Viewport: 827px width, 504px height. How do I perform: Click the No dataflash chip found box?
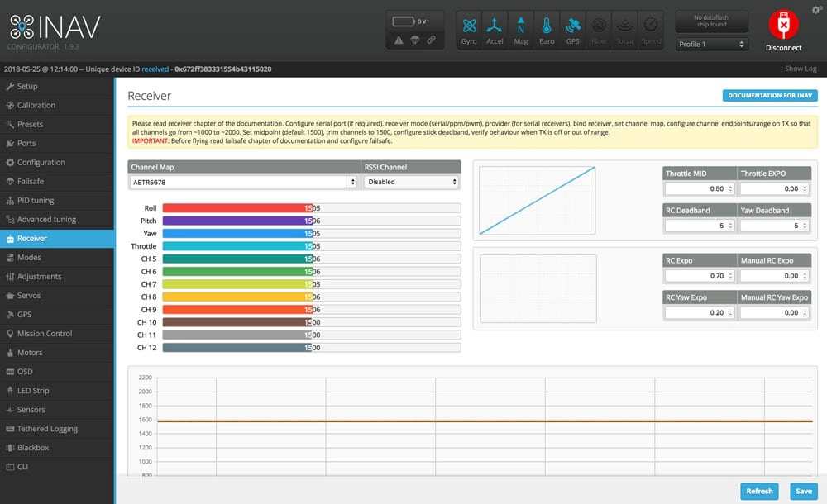point(711,21)
